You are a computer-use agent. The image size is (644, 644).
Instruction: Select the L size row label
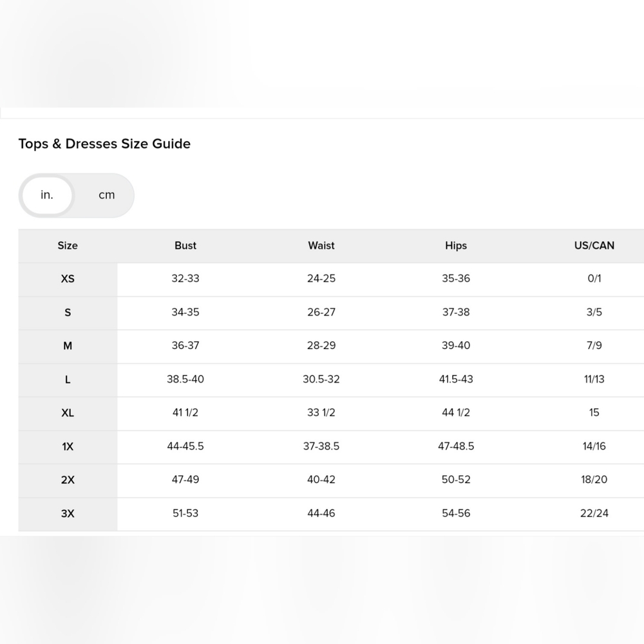click(68, 379)
